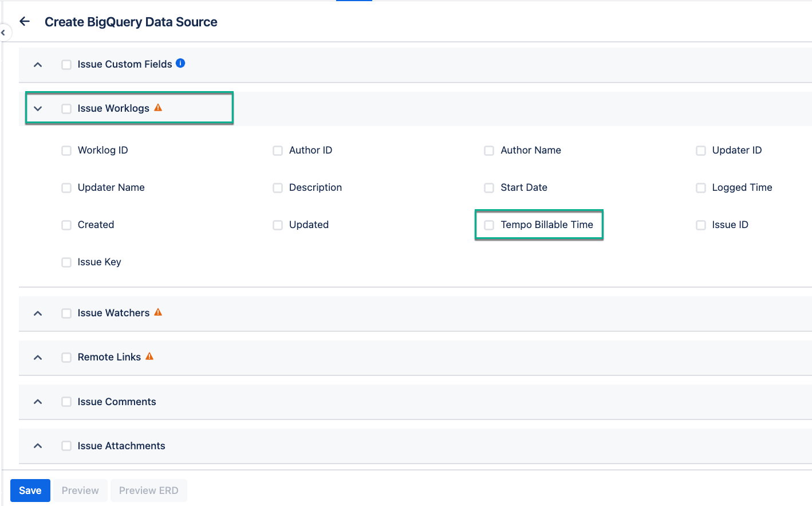Expand the Issue Comments section
This screenshot has width=812, height=506.
coord(38,402)
